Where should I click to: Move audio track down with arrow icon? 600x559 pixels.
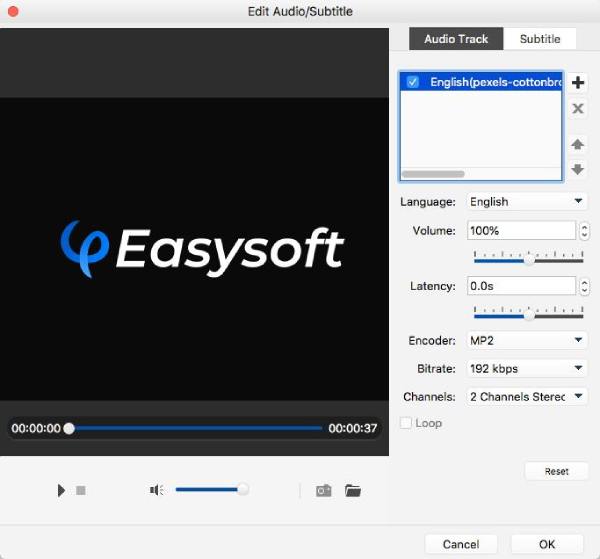(577, 169)
